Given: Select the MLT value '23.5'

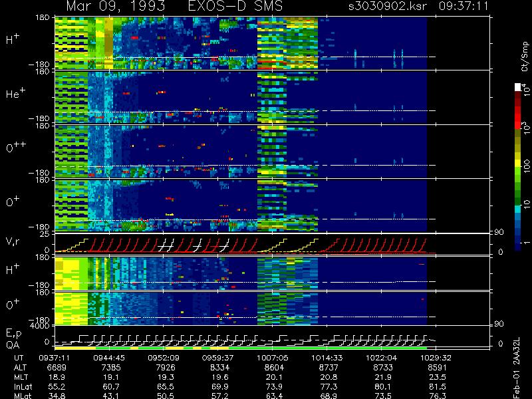Looking at the screenshot, I should [438, 377].
